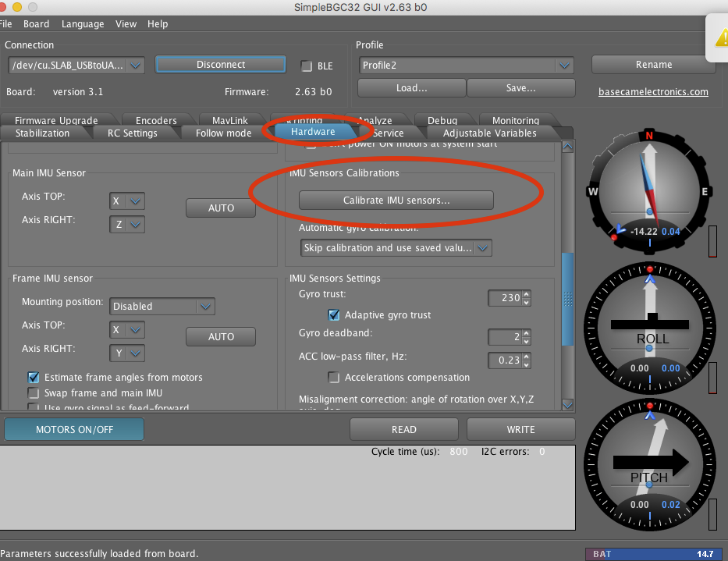Click the Gyro trust value field
Image resolution: width=728 pixels, height=561 pixels.
[505, 298]
